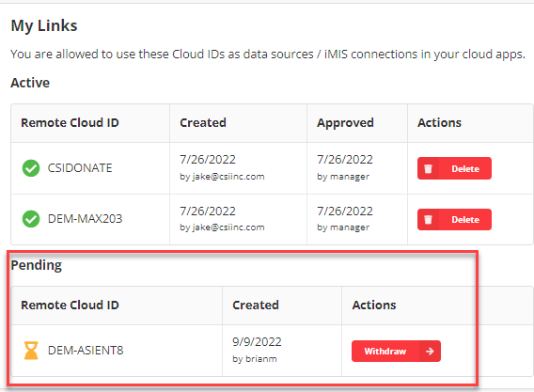The height and width of the screenshot is (392, 534).
Task: Click the My Links page heading
Action: pyautogui.click(x=44, y=26)
